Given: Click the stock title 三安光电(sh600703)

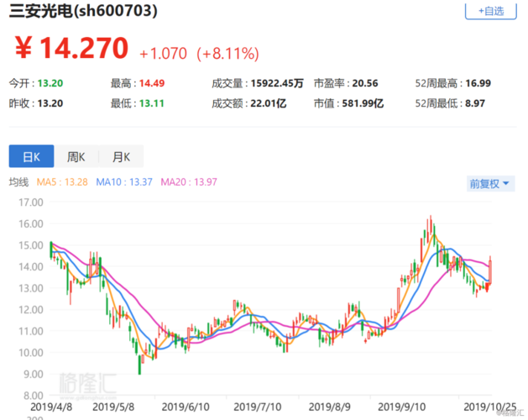Looking at the screenshot, I should click(83, 10).
